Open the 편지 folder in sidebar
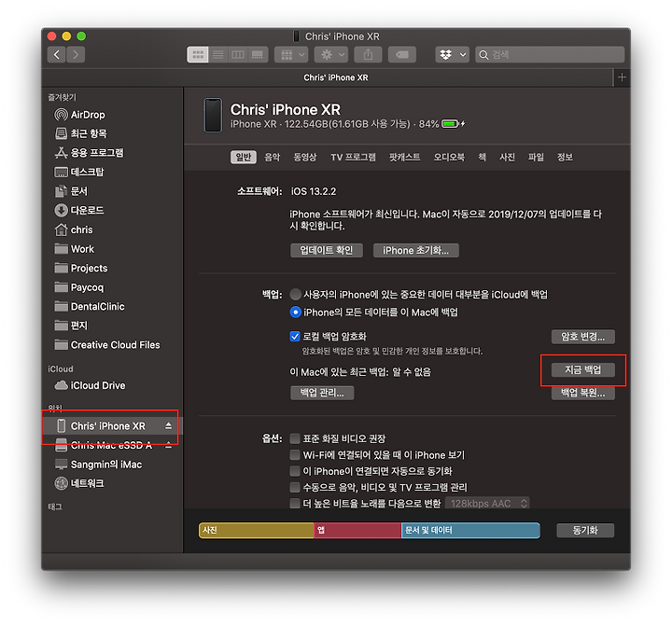Image resolution: width=672 pixels, height=625 pixels. tap(71, 326)
